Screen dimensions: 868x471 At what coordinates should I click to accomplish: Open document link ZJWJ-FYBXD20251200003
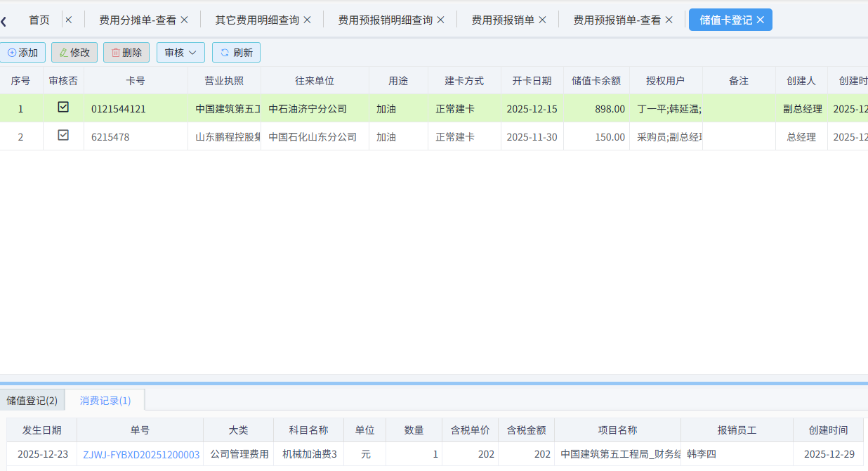(141, 454)
